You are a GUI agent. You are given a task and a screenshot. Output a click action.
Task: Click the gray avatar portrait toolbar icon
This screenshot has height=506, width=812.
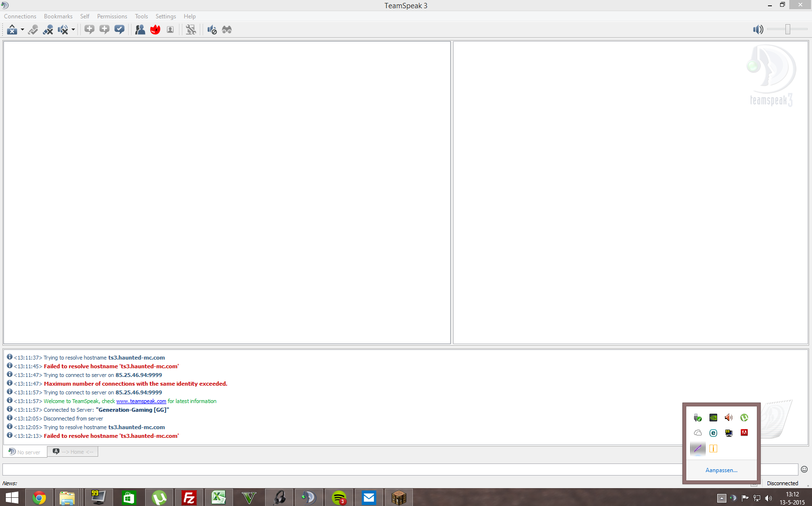(170, 30)
